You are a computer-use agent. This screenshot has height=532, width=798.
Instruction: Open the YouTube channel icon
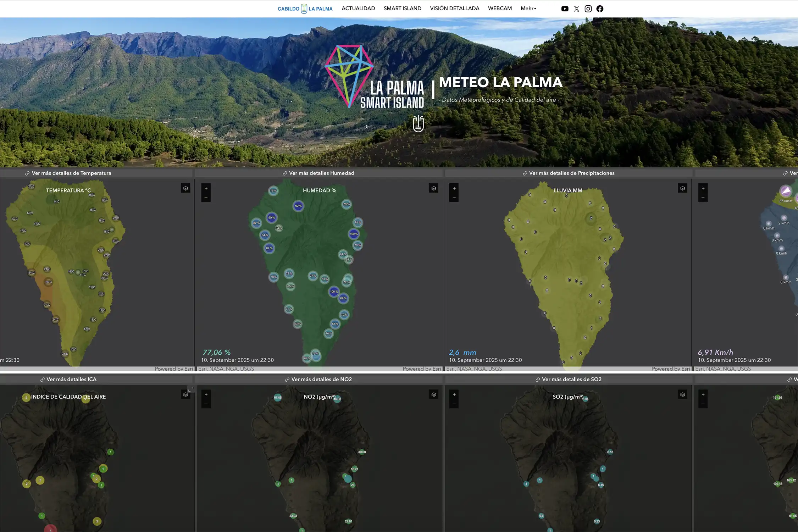pyautogui.click(x=565, y=9)
